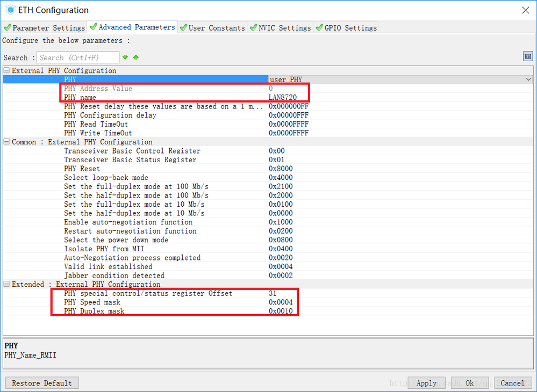Close the ETH Configuration dialog
The image size is (537, 392).
525,10
